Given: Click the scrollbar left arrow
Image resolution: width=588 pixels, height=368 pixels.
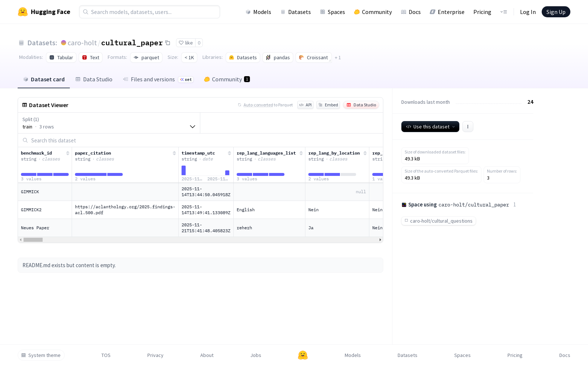Looking at the screenshot, I should click(x=21, y=240).
